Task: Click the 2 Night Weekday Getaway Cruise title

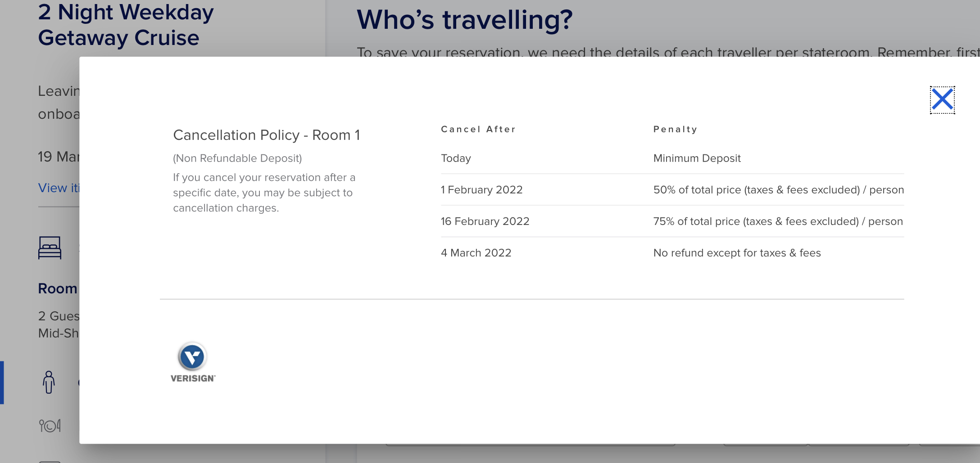Action: [126, 25]
